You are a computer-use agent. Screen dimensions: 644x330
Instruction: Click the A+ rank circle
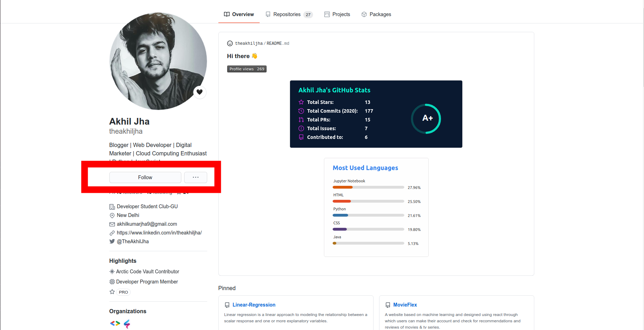pos(426,119)
